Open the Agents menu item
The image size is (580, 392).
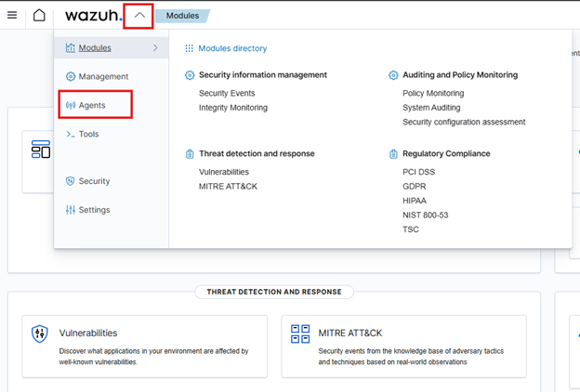(x=92, y=105)
